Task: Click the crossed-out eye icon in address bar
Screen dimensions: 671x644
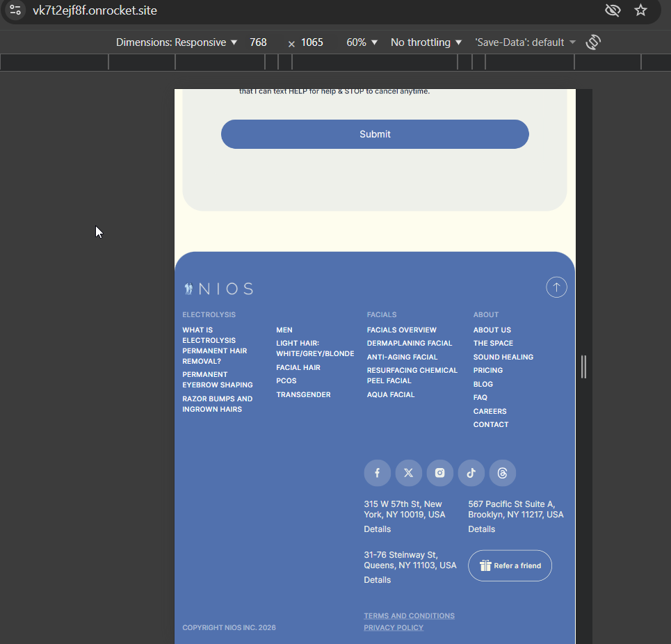Action: click(x=613, y=10)
